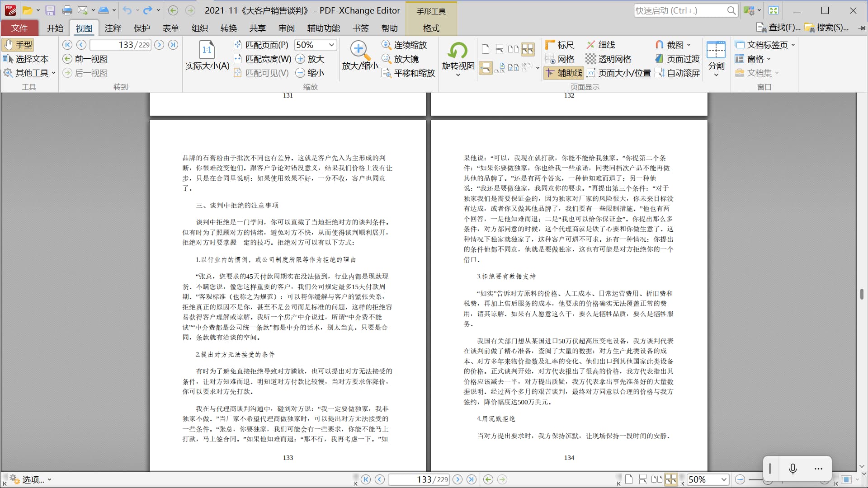Jump to last page arrow in ribbon
The width and height of the screenshot is (868, 488).
pos(173,45)
